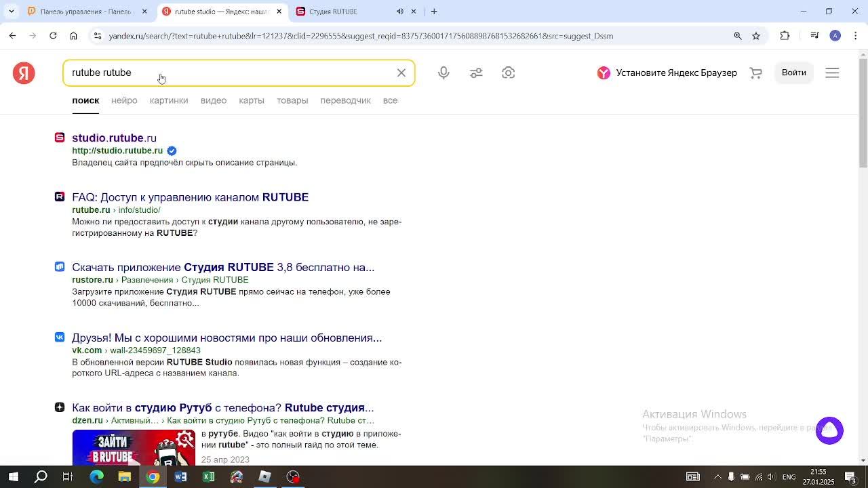
Task: Switch to the картинки tab
Action: (x=169, y=100)
